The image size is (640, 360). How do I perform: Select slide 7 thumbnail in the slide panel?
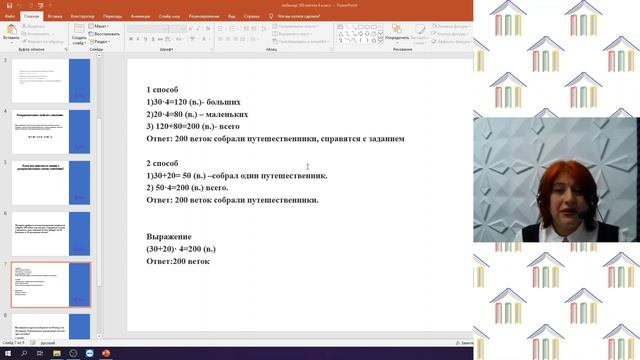(51, 285)
